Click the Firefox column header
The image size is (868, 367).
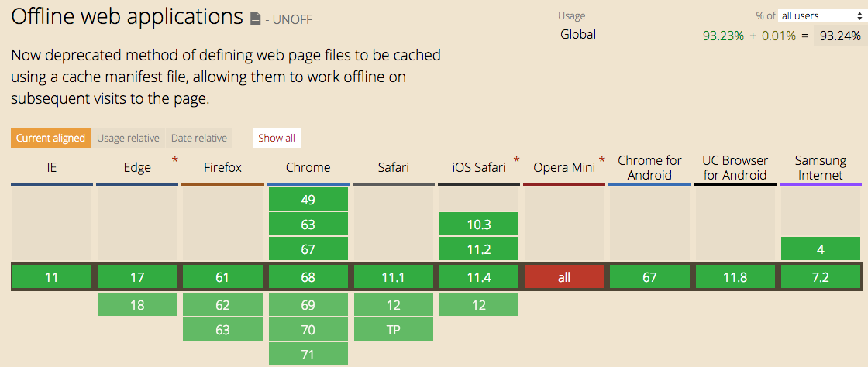(x=223, y=167)
